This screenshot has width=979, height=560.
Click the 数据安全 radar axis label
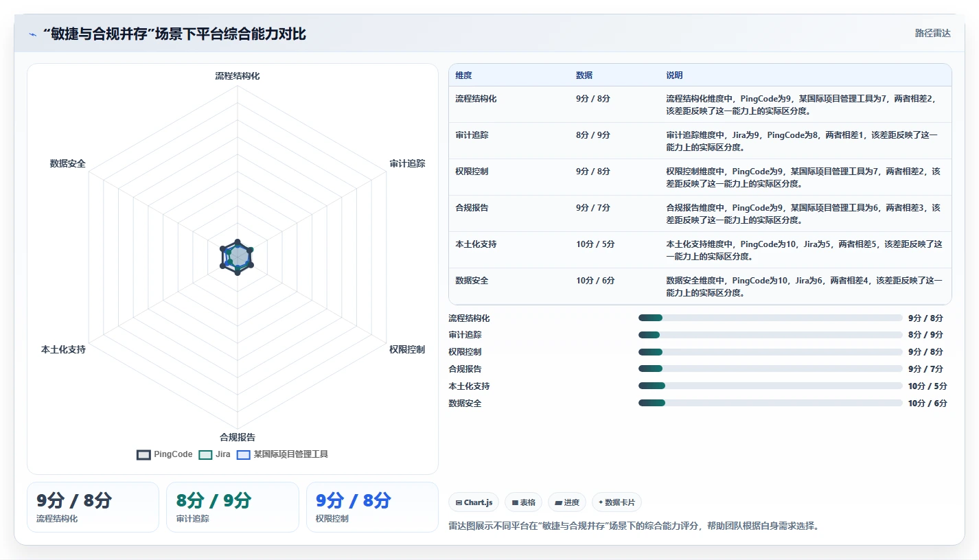tap(68, 163)
